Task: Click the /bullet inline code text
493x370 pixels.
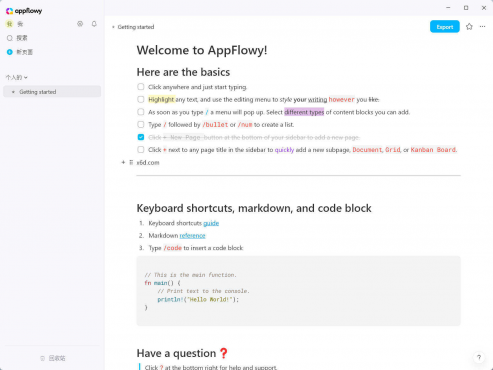Action: click(x=215, y=125)
